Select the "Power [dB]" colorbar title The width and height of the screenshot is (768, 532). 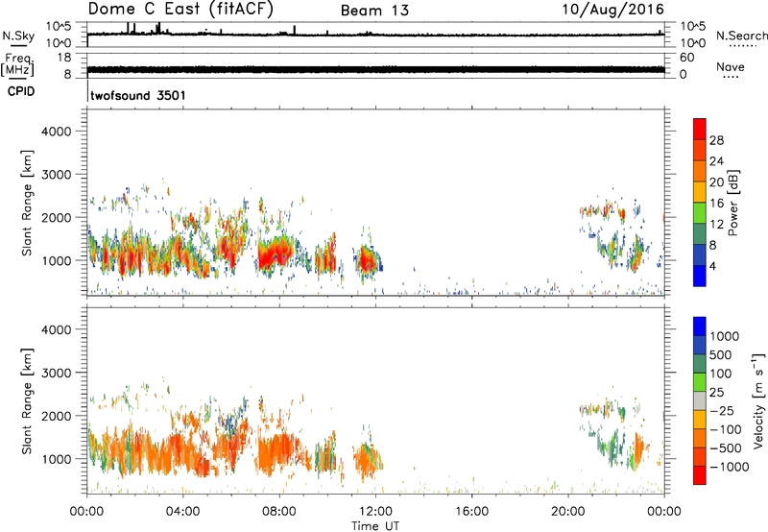(x=732, y=203)
